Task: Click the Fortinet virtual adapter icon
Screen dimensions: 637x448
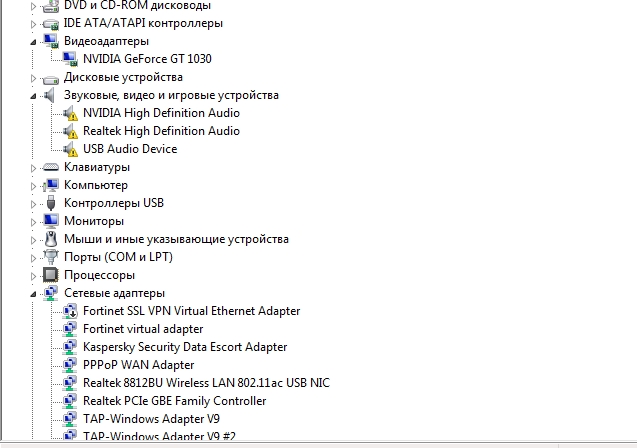Action: [x=70, y=329]
